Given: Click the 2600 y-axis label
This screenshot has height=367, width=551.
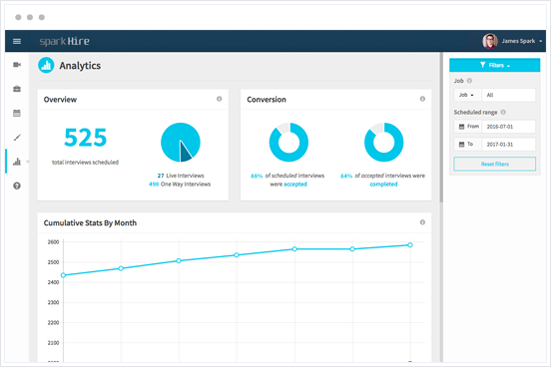Looking at the screenshot, I should 53,242.
